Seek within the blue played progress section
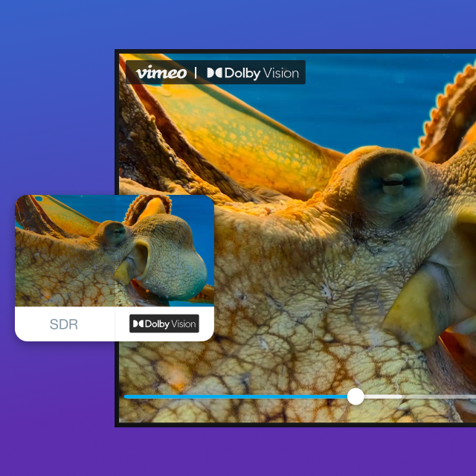This screenshot has width=476, height=476. (238, 396)
